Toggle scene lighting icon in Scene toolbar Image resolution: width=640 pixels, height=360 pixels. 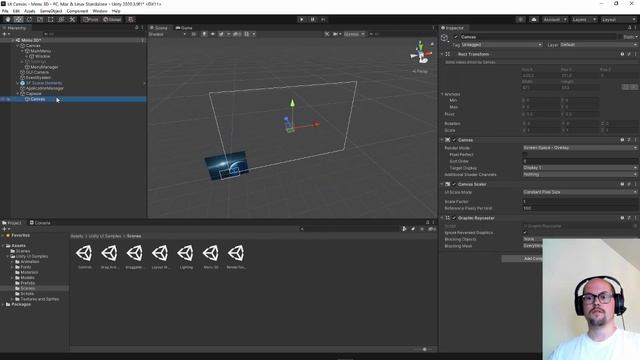point(204,34)
